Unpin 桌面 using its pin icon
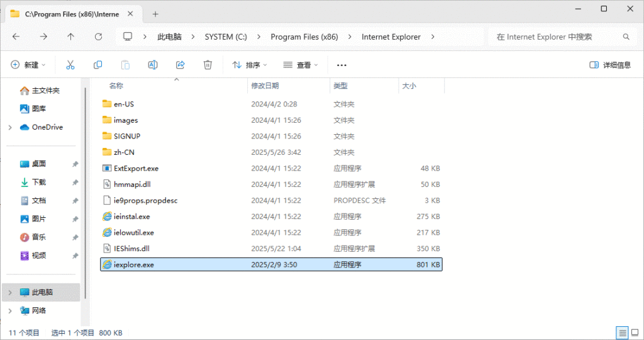Image resolution: width=644 pixels, height=340 pixels. point(75,164)
